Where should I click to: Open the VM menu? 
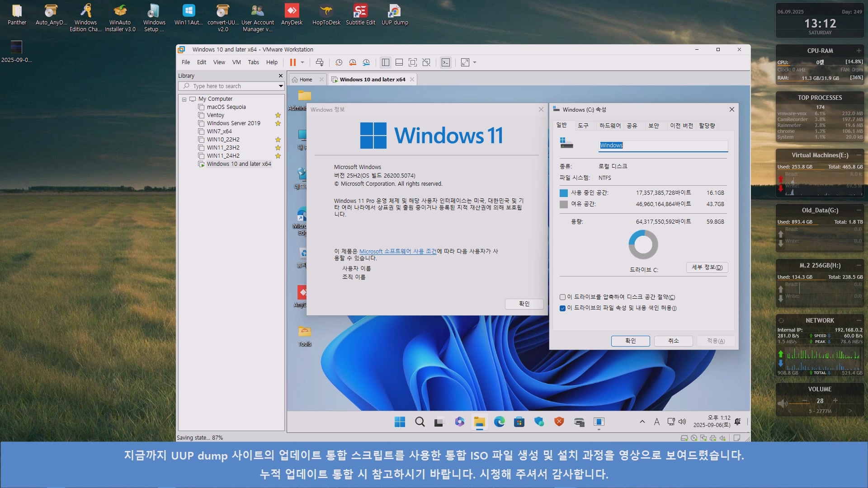pyautogui.click(x=236, y=62)
